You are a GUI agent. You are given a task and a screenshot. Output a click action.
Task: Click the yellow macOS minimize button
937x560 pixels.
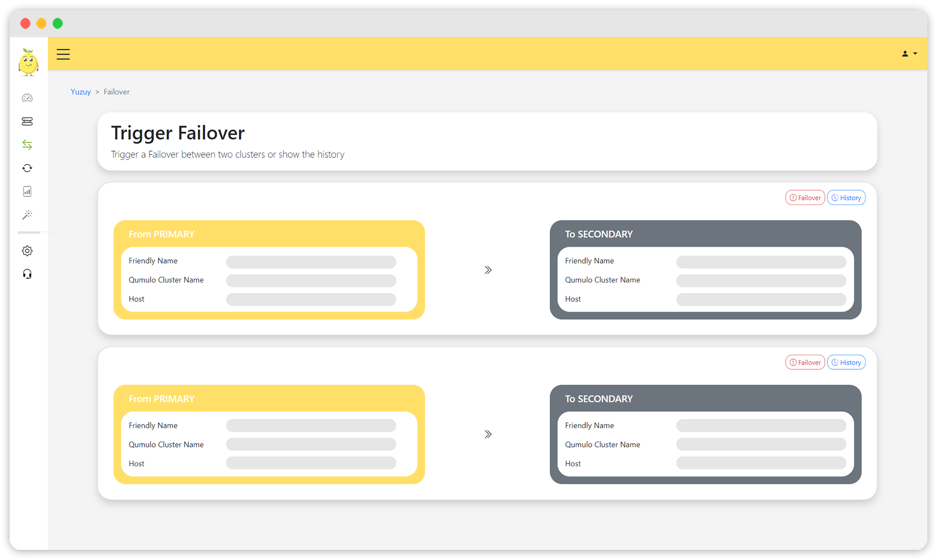click(x=42, y=23)
